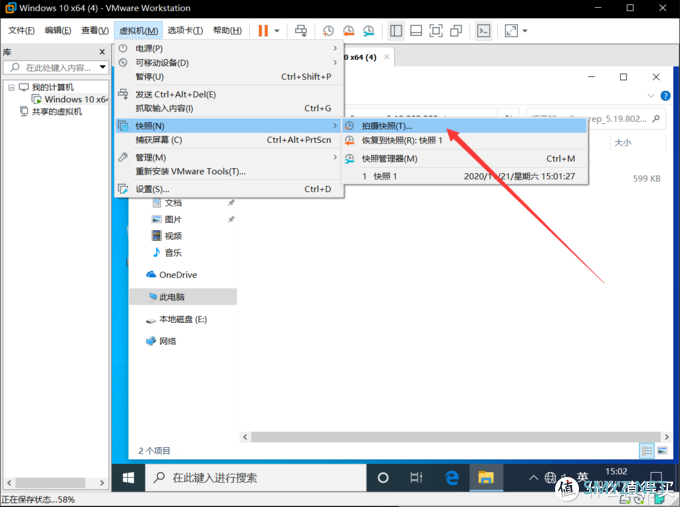This screenshot has width=680, height=507.
Task: Open 图片 in Explorer quick access
Action: click(167, 219)
